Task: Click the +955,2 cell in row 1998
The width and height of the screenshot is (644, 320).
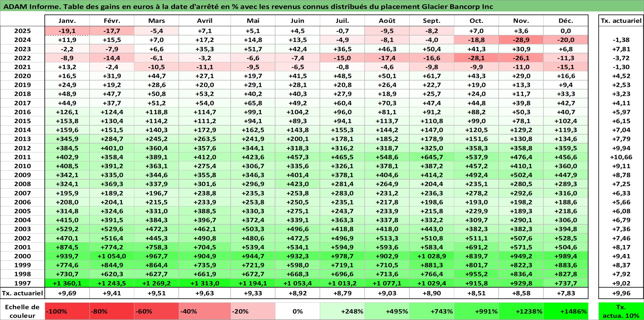Action: click(x=476, y=274)
